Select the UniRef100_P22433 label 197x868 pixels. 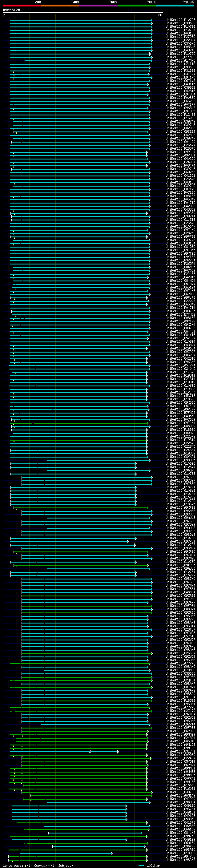pos(180,274)
